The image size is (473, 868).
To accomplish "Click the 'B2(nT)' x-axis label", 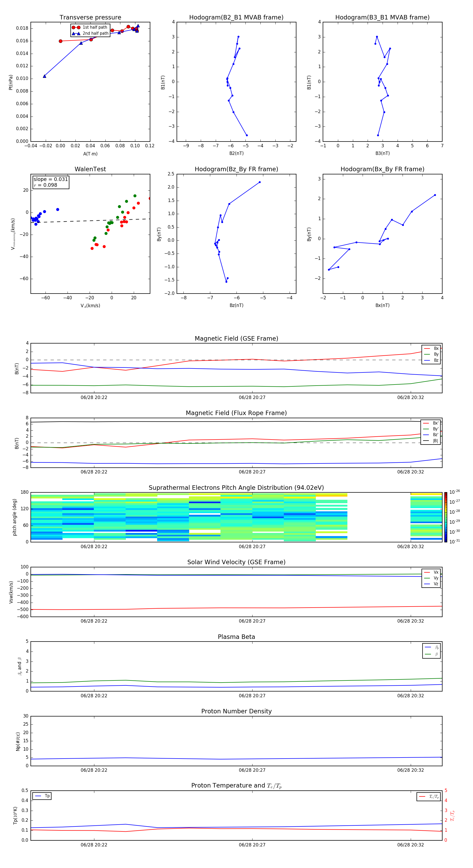I will [x=236, y=153].
